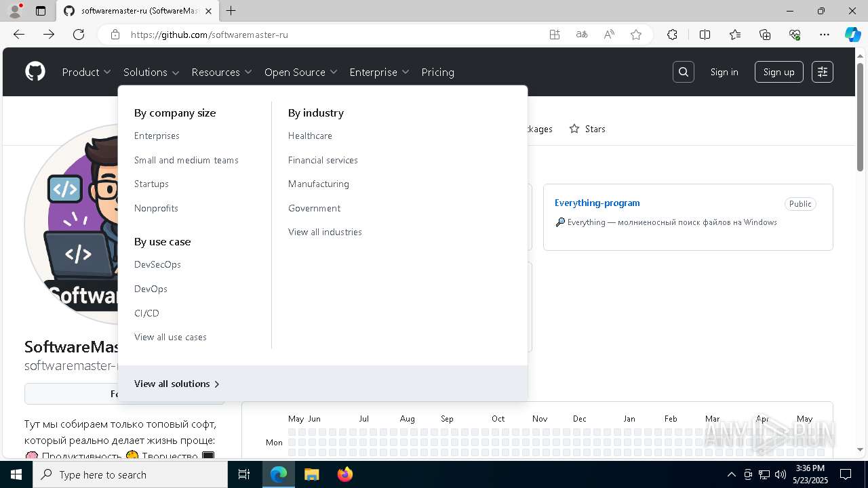868x488 pixels.
Task: Expand the Product menu
Action: [x=86, y=72]
